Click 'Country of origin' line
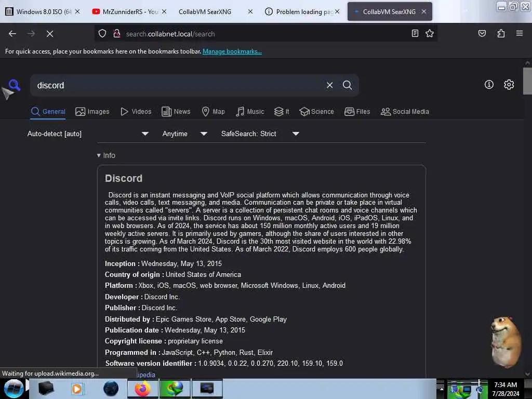This screenshot has width=532, height=399. click(172, 274)
